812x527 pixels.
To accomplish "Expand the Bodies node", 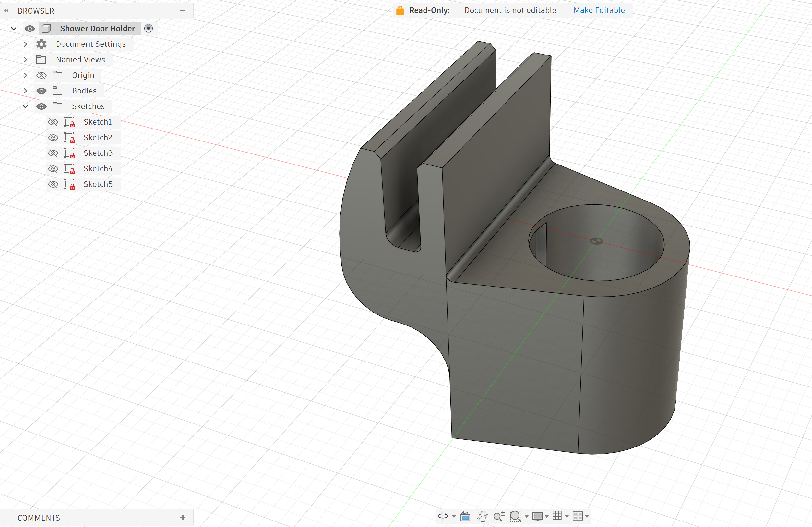I will 25,91.
